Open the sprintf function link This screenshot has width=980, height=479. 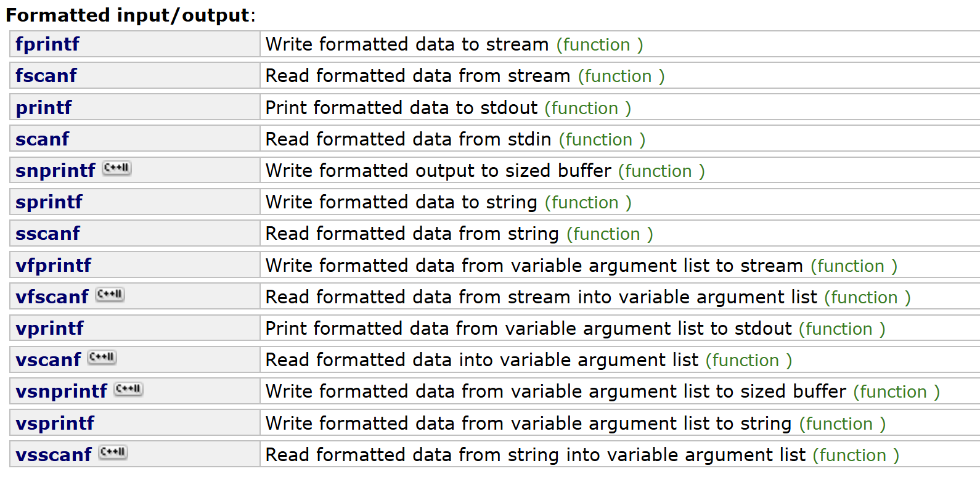point(49,202)
